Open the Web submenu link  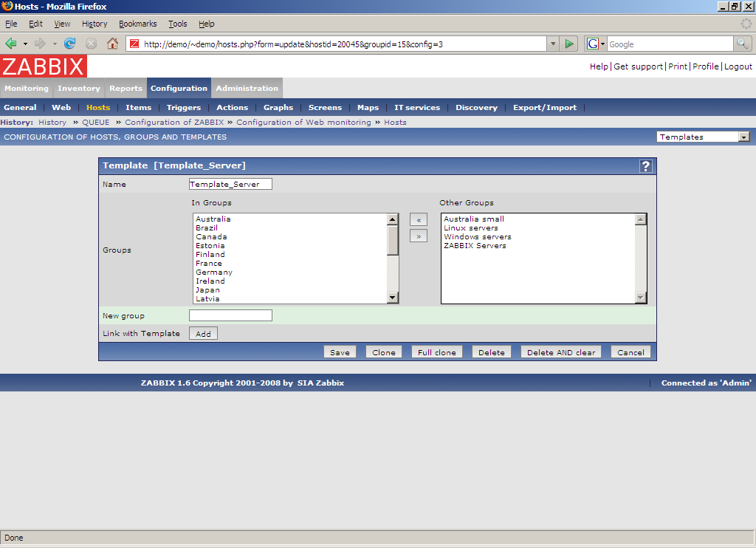pyautogui.click(x=61, y=108)
